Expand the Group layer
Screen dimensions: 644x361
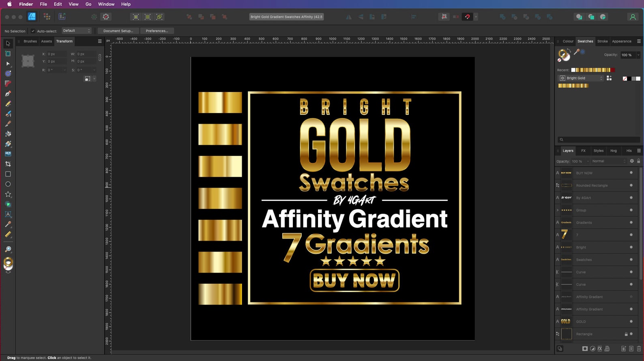point(557,210)
